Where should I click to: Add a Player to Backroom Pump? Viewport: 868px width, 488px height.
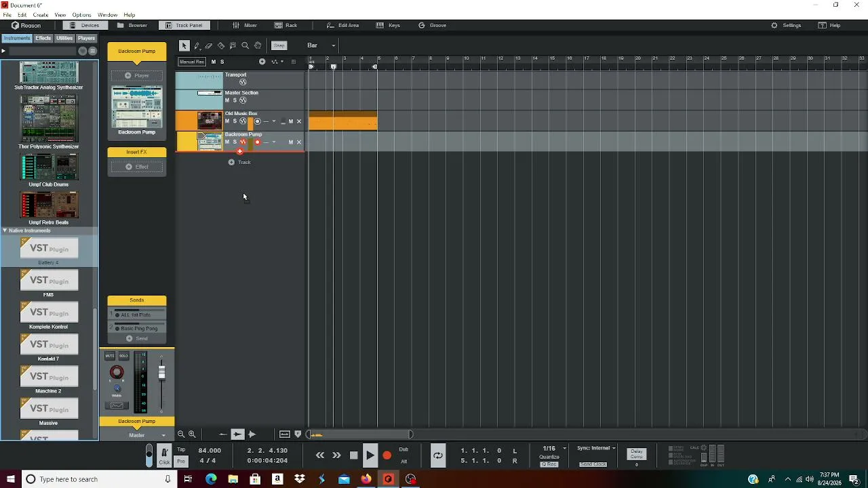(137, 75)
